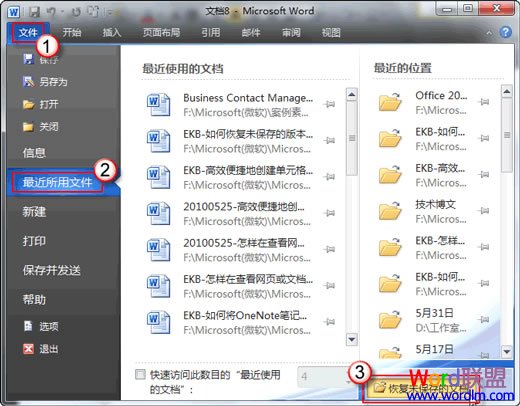
Task: Select 保存并发送 in the backstage menu
Action: (52, 270)
